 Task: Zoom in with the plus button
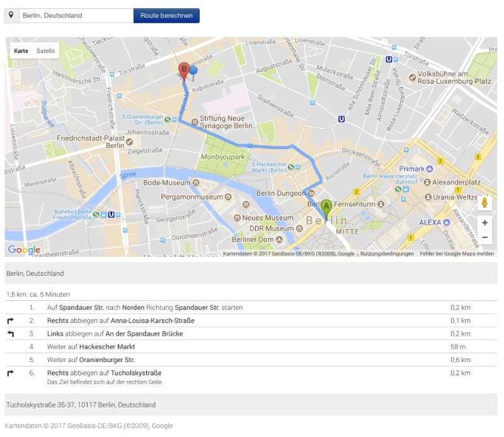484,223
